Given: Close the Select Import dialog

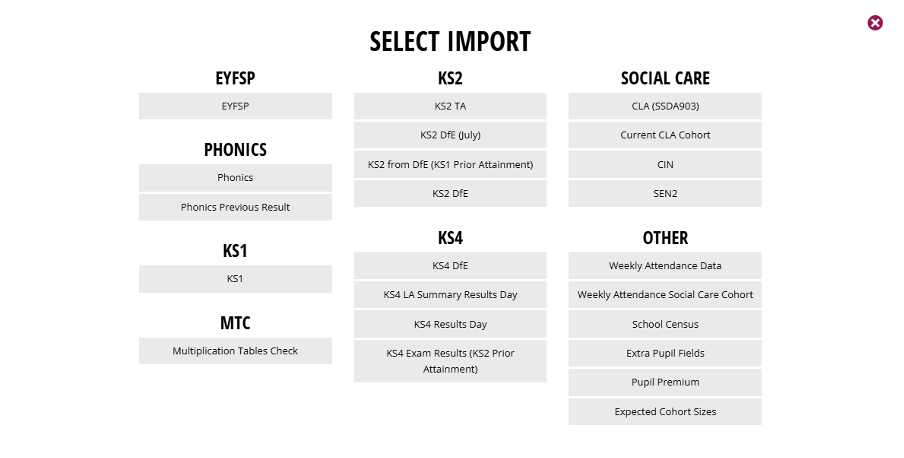Looking at the screenshot, I should (x=875, y=22).
